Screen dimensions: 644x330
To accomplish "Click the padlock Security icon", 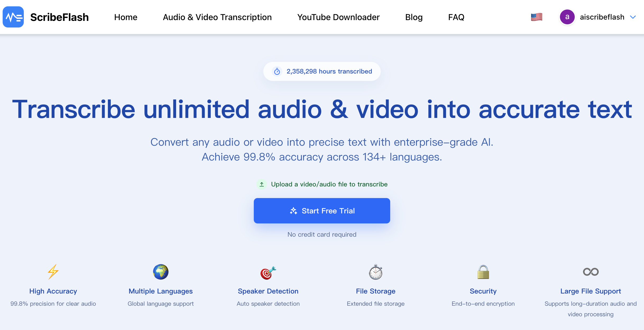I will (x=483, y=272).
